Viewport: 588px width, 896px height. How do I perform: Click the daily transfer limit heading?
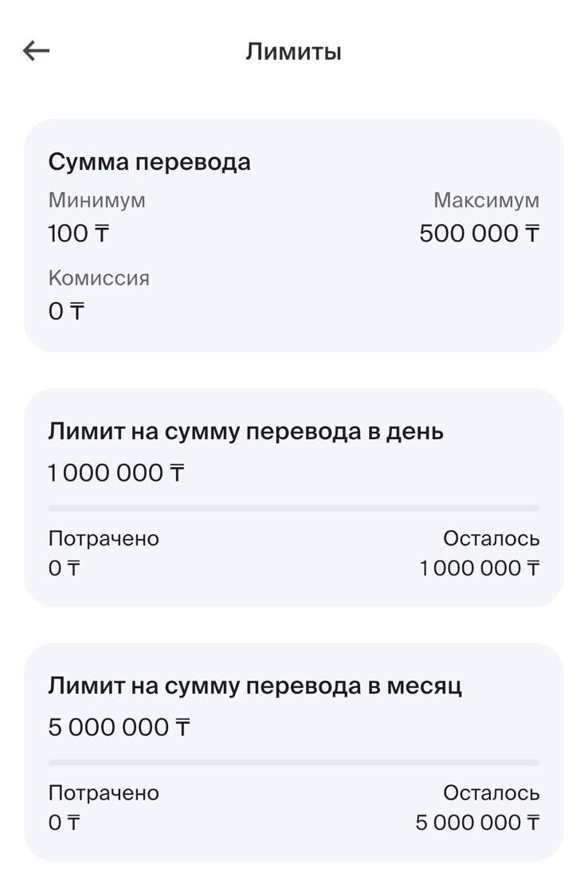pos(245,431)
